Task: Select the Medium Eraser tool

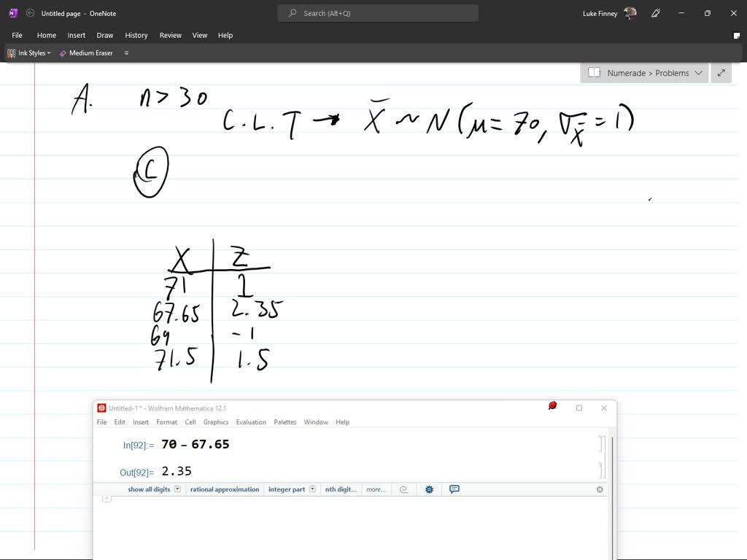Action: (86, 52)
